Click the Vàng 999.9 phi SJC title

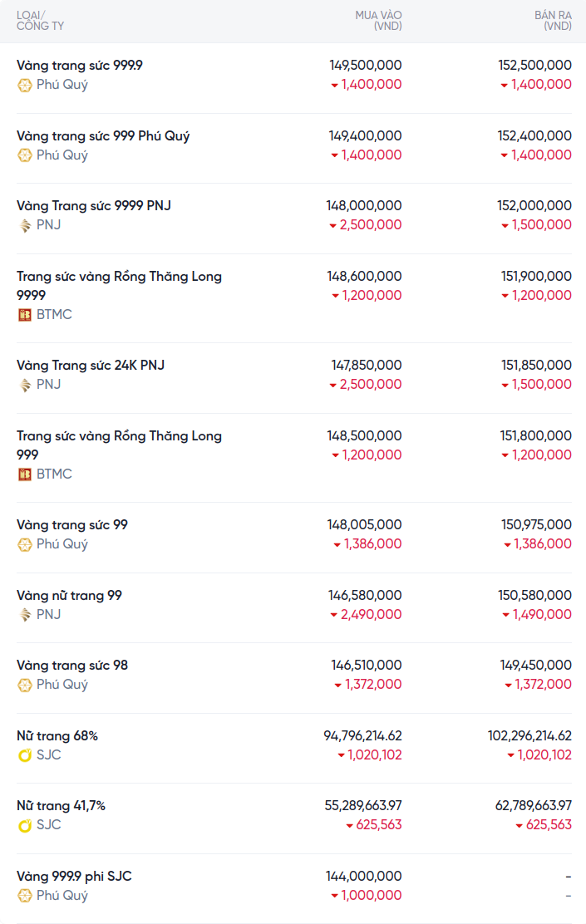coord(74,877)
